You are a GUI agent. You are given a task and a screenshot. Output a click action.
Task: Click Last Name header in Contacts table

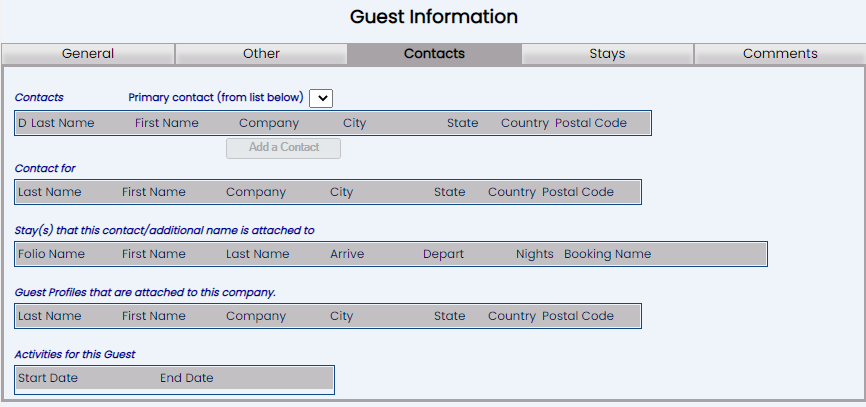click(62, 123)
